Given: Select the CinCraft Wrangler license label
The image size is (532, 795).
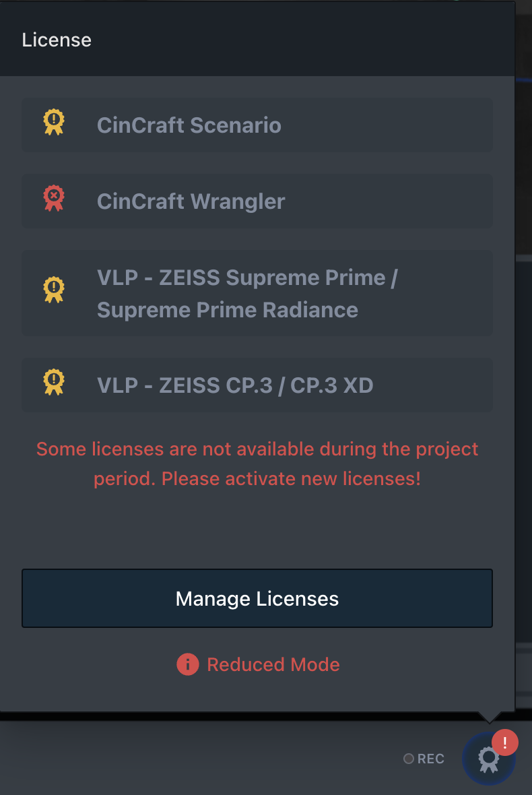Looking at the screenshot, I should [191, 201].
